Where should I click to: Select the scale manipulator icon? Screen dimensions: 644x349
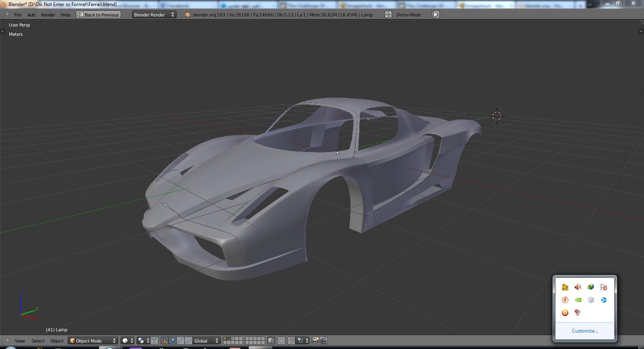[188, 341]
